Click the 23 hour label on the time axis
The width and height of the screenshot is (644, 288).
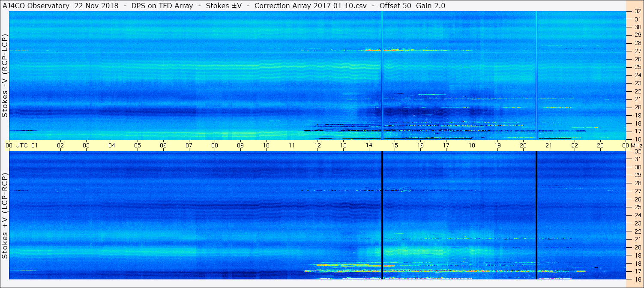(600, 145)
